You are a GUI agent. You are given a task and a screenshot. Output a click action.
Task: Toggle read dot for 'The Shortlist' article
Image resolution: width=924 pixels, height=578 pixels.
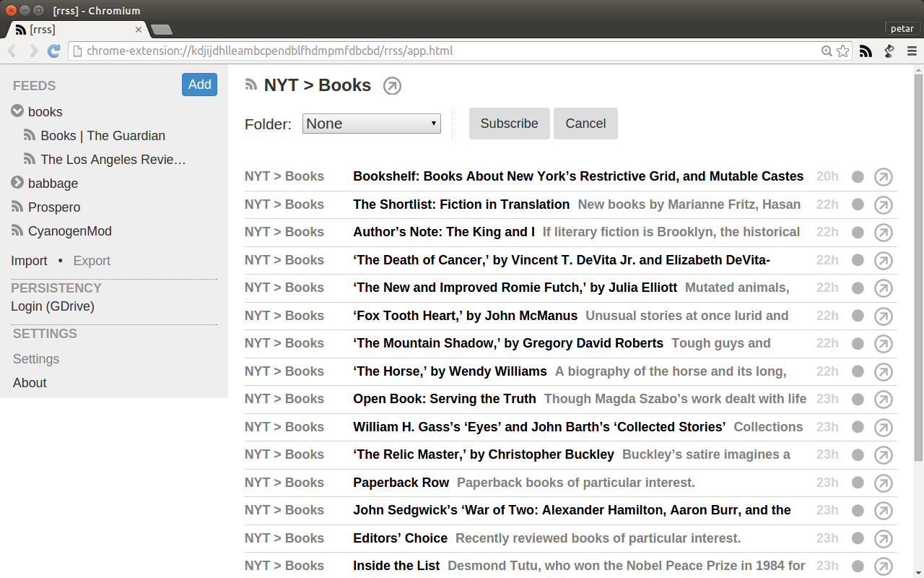pos(858,205)
